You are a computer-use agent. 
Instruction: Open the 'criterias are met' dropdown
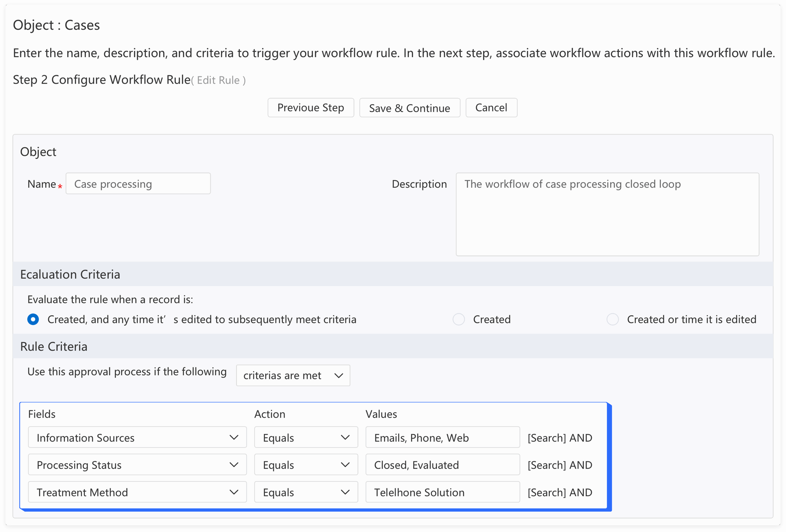[293, 375]
